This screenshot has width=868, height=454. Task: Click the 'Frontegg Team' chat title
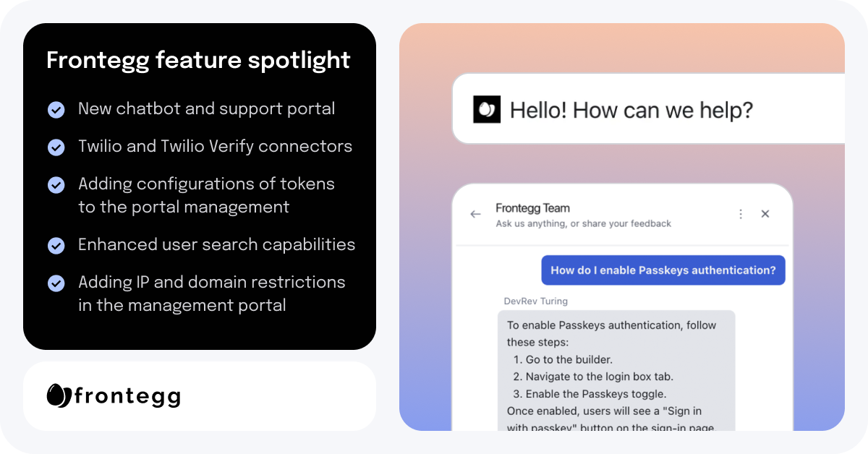532,208
